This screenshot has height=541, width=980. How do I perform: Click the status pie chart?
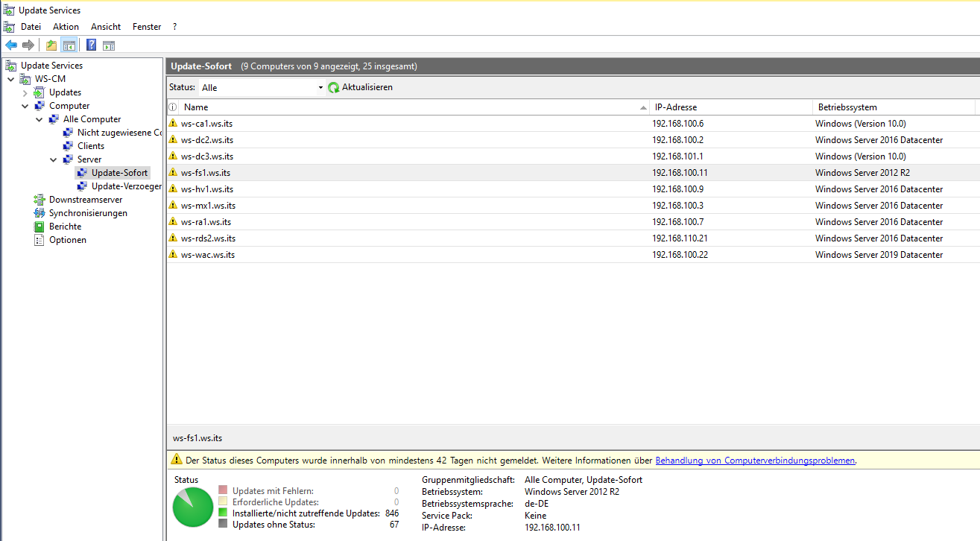pos(193,507)
